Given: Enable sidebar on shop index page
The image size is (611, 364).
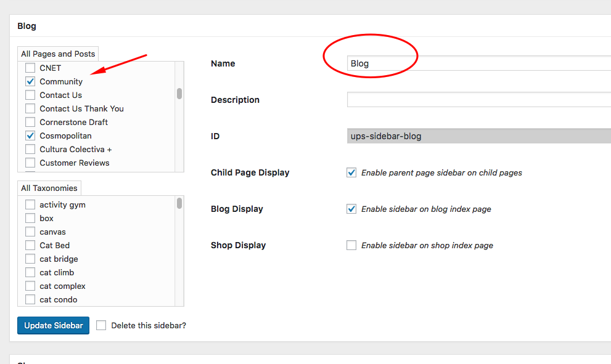Looking at the screenshot, I should tap(351, 245).
